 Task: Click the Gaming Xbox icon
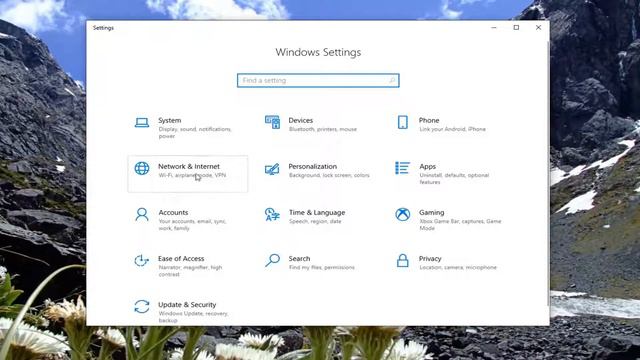(402, 214)
